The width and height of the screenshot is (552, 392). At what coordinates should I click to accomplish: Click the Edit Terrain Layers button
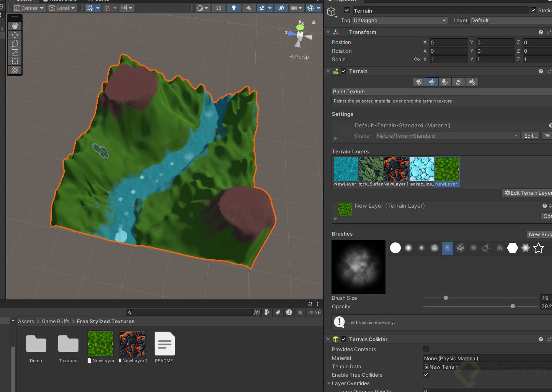point(528,193)
